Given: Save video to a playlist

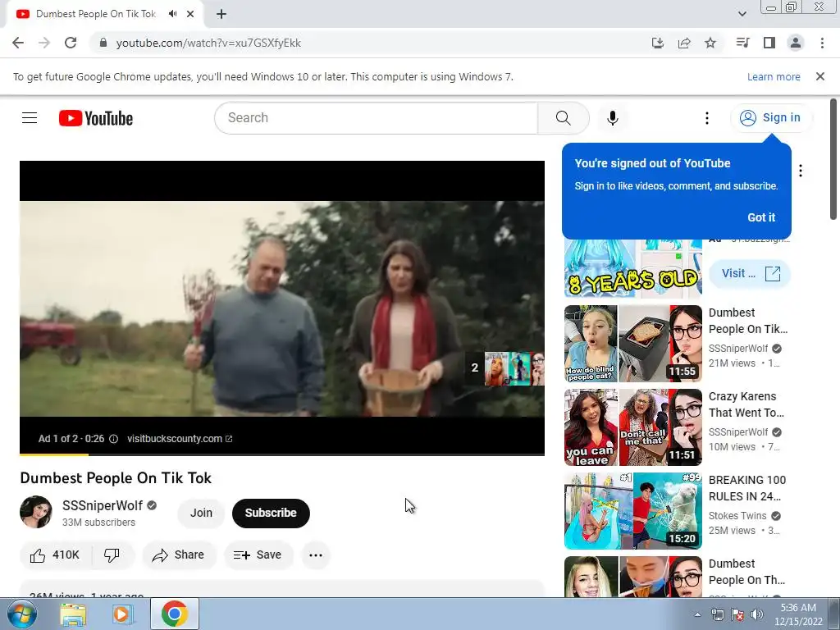Looking at the screenshot, I should pyautogui.click(x=258, y=555).
